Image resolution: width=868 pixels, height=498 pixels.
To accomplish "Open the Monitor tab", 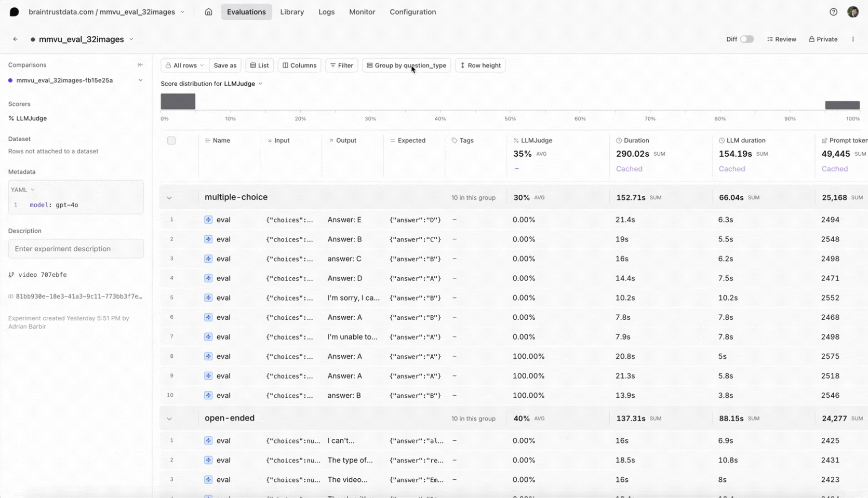I will click(x=362, y=12).
